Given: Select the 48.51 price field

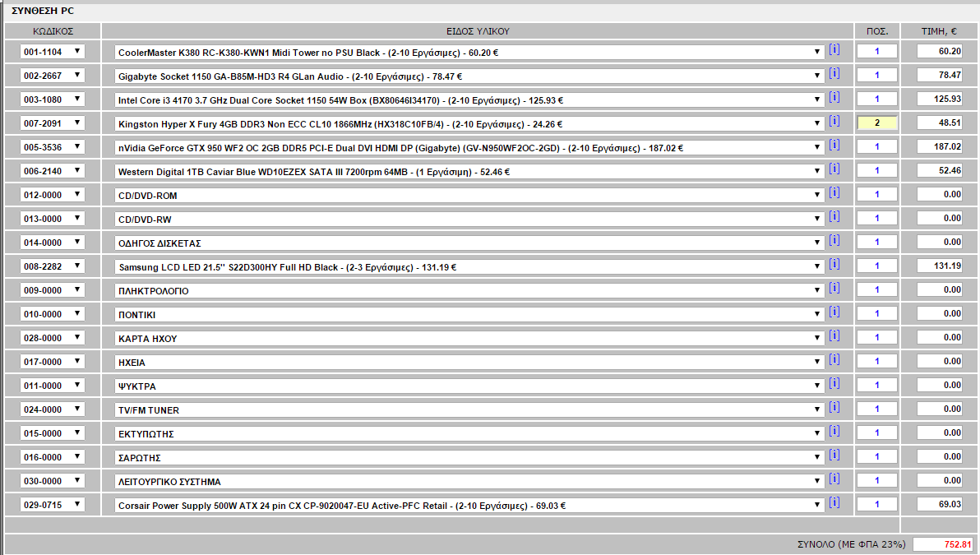Looking at the screenshot, I should [x=940, y=123].
